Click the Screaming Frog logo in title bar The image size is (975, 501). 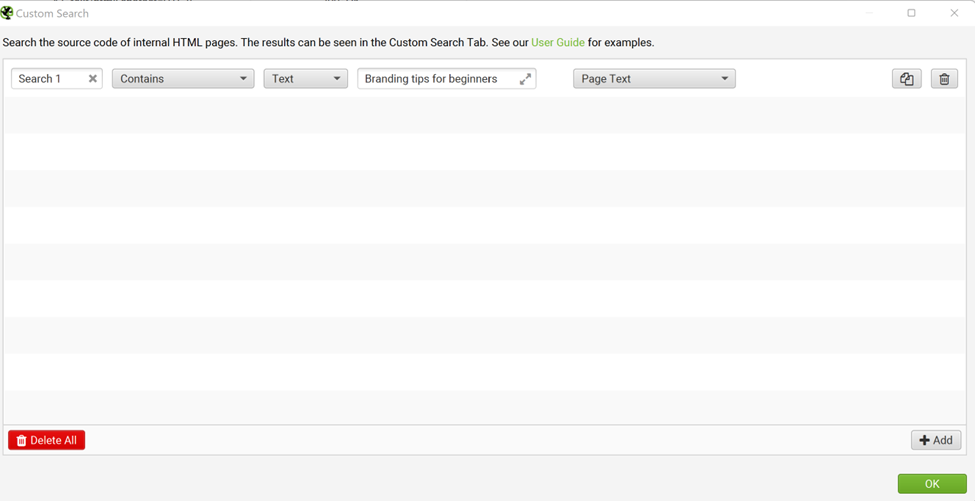click(7, 13)
